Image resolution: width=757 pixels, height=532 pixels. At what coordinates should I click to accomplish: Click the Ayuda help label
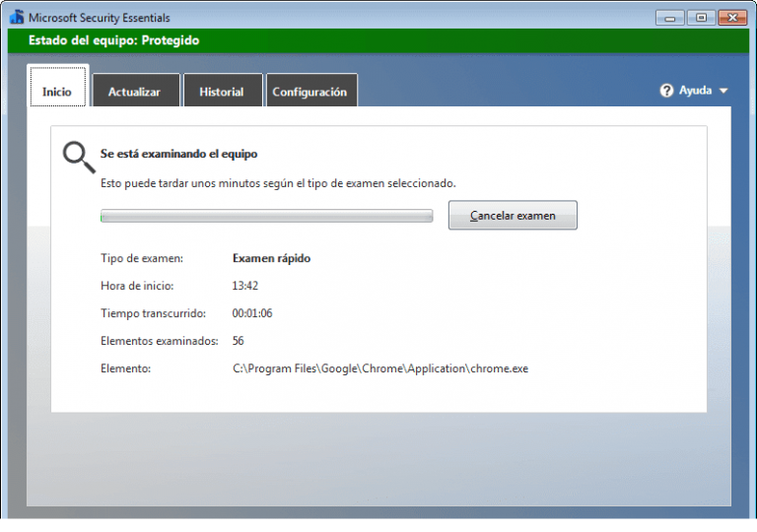[x=695, y=91]
